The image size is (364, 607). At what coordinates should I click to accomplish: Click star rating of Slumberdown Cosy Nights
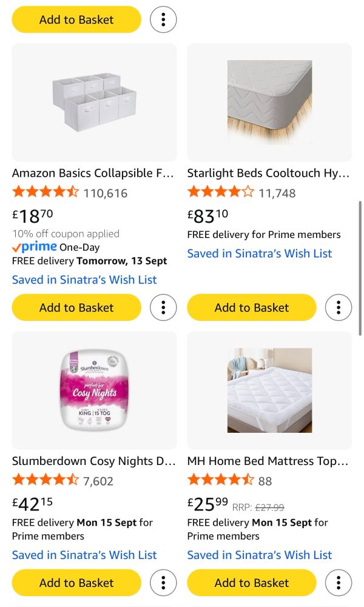click(45, 481)
